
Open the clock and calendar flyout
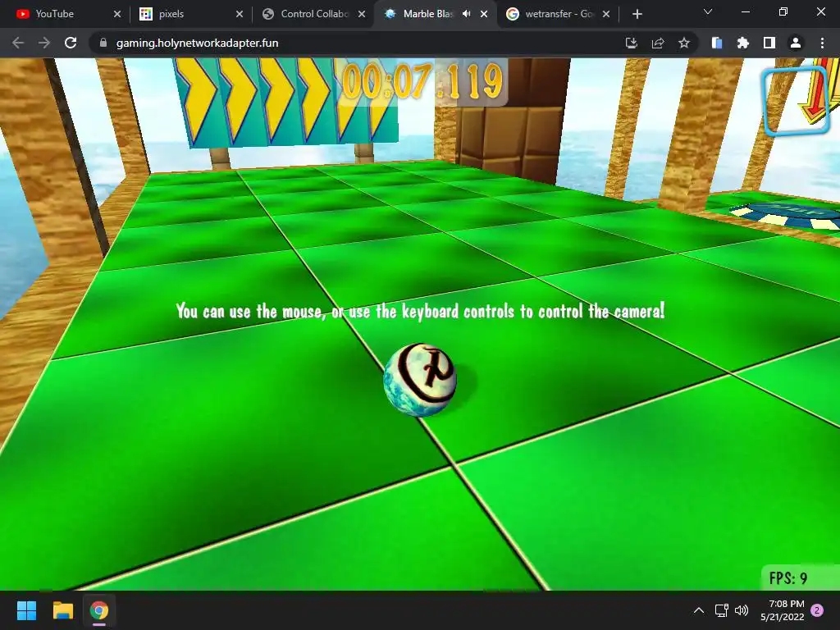[783, 610]
